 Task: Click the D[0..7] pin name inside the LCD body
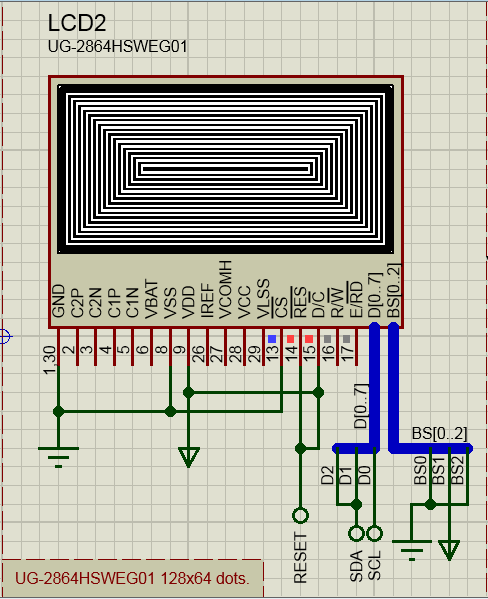(x=375, y=295)
